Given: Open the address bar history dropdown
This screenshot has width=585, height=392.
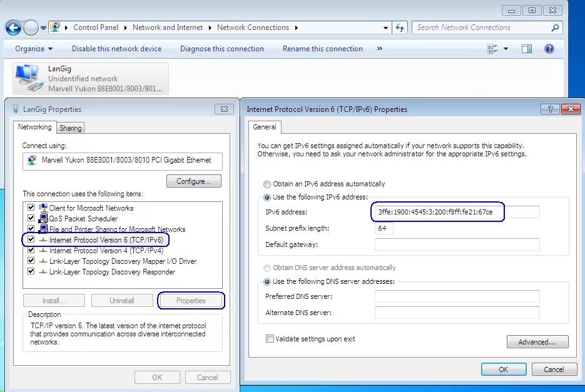Looking at the screenshot, I should [385, 28].
